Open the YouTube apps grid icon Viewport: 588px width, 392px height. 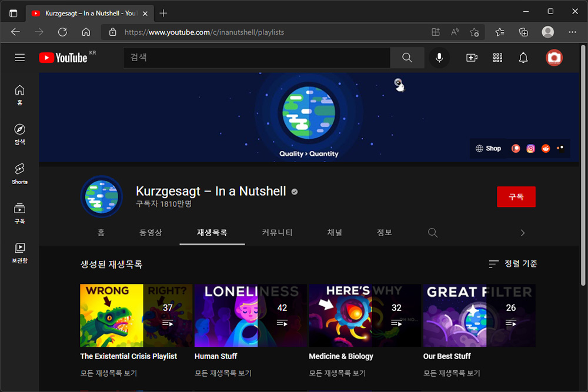tap(497, 58)
